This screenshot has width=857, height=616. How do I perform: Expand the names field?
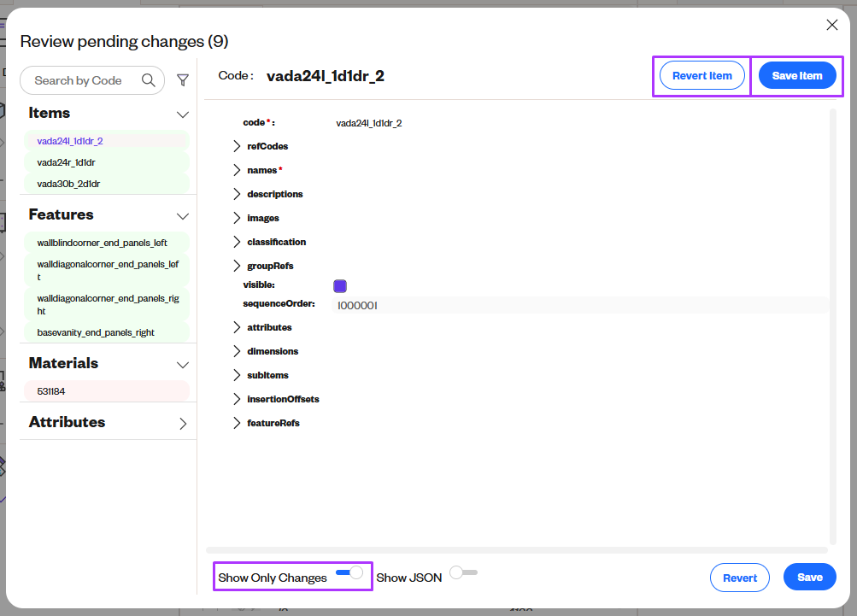[x=237, y=170]
